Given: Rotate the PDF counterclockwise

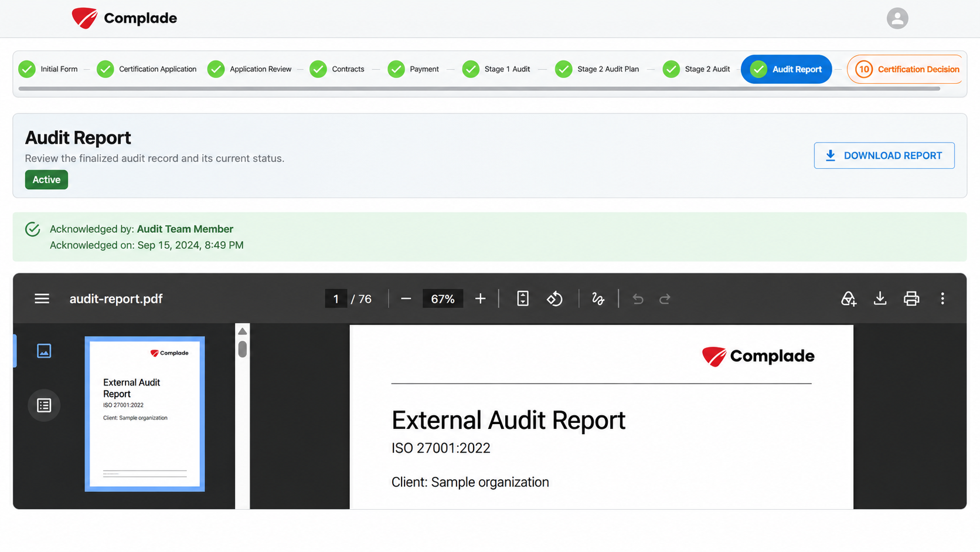Looking at the screenshot, I should click(x=554, y=299).
